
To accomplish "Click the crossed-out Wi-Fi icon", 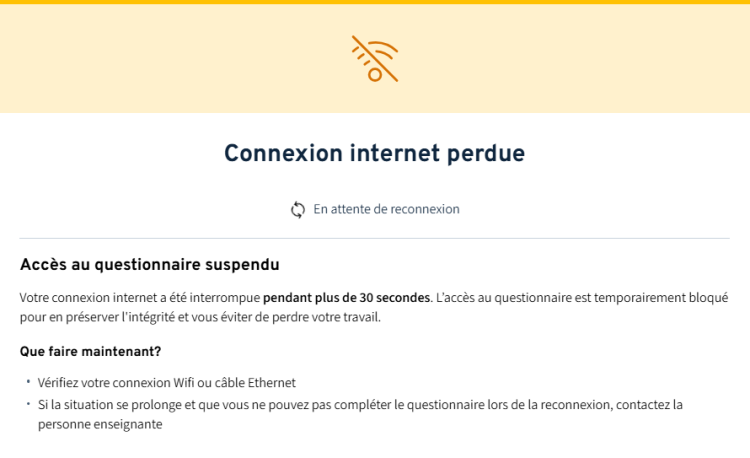I will coord(374,58).
